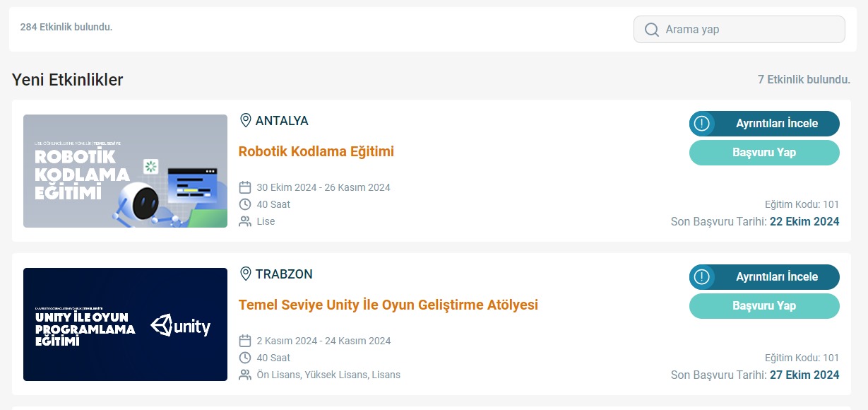This screenshot has width=868, height=410.
Task: Select the Unity ile Oyun Programlama banner
Action: [125, 324]
